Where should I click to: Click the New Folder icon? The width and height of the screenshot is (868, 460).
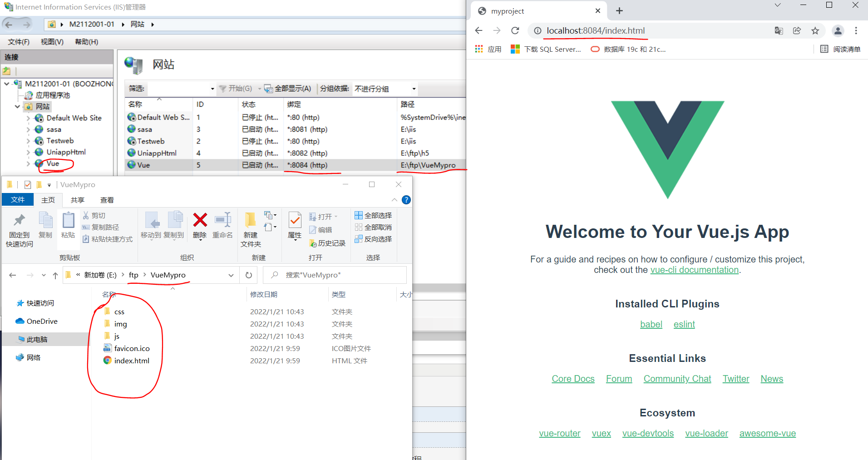click(x=250, y=220)
